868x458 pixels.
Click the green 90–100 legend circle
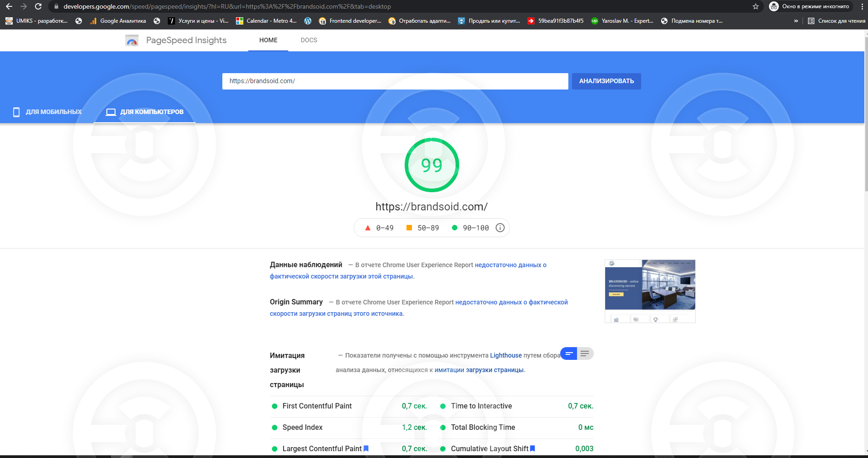454,228
